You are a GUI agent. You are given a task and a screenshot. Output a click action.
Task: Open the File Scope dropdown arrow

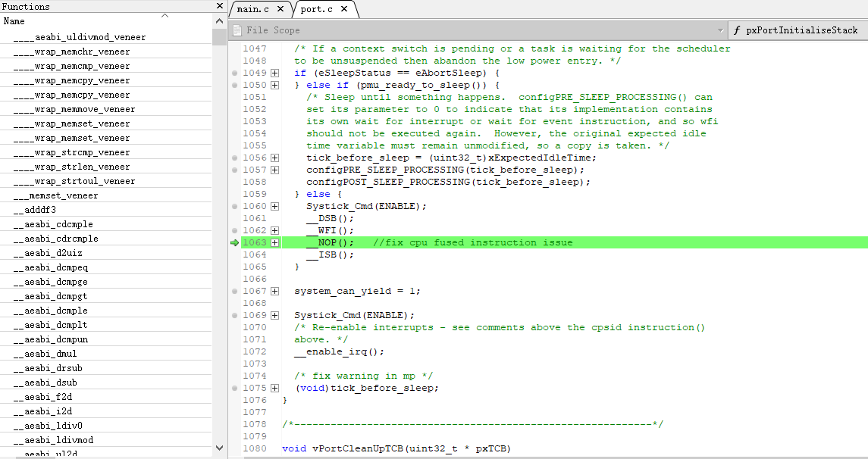(720, 30)
